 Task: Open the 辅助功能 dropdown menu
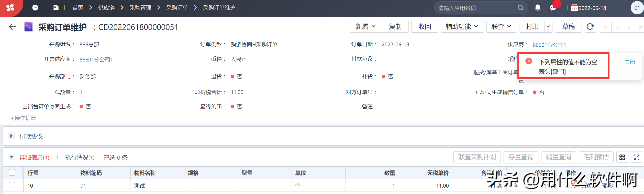click(x=462, y=27)
